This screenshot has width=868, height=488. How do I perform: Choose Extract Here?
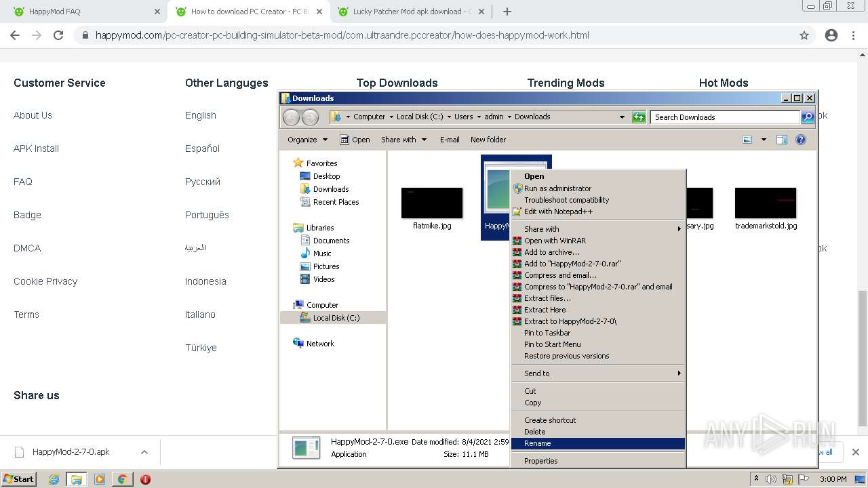(597, 310)
